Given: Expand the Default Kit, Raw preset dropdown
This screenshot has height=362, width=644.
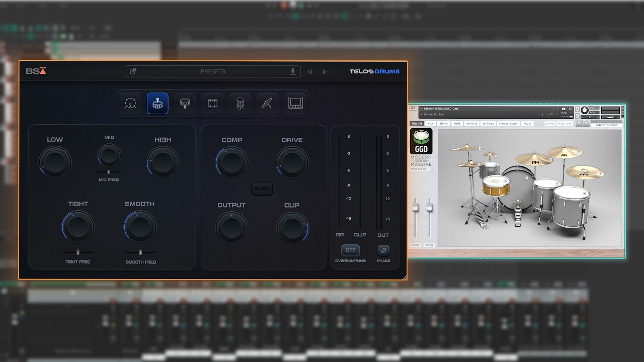Looking at the screenshot, I should [421, 115].
